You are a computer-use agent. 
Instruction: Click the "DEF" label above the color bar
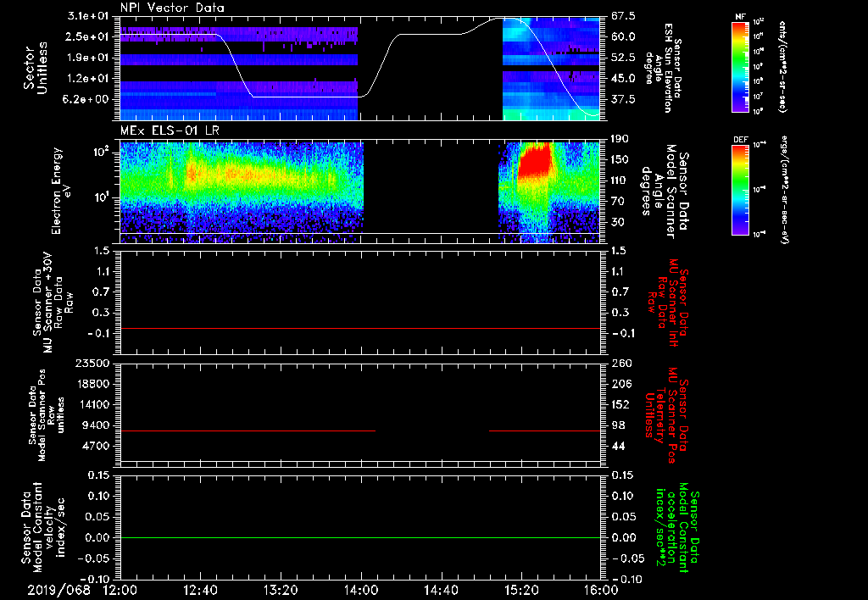741,140
